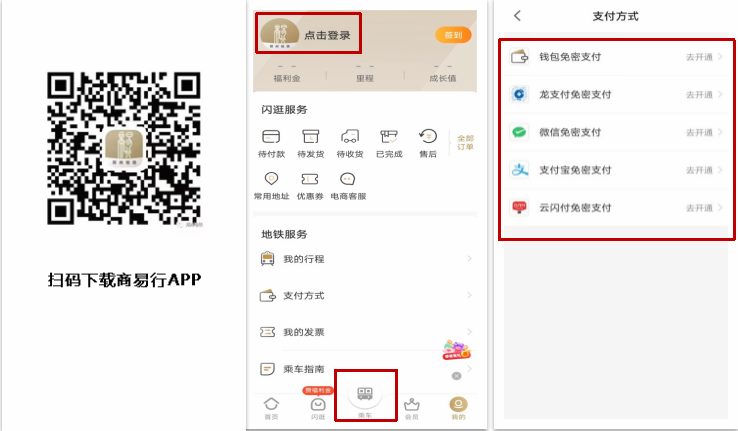Viewport: 738px width, 431px height.
Task: Open 待收货 awaiting delivery icon
Action: [350, 136]
